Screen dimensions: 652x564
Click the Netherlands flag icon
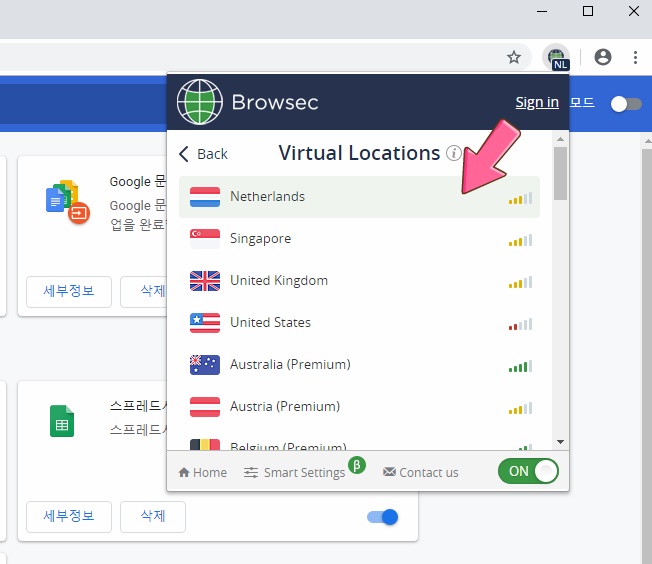pos(205,197)
